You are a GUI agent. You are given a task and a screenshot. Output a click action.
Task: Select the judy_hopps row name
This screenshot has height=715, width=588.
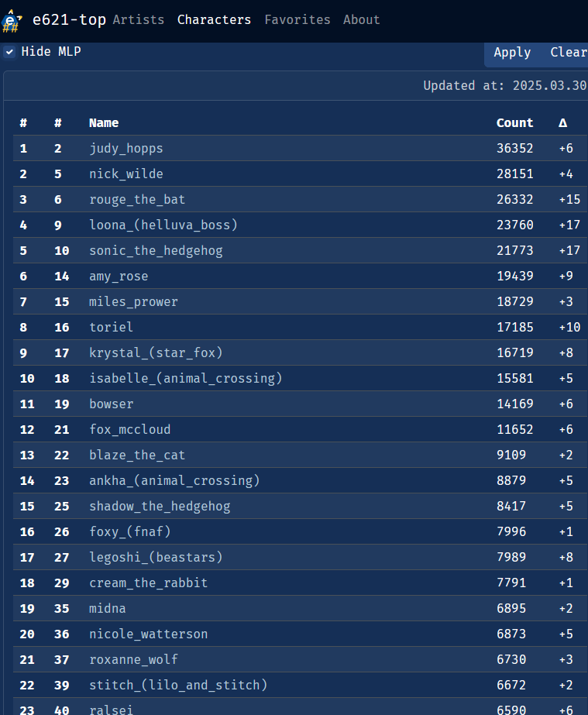[126, 148]
